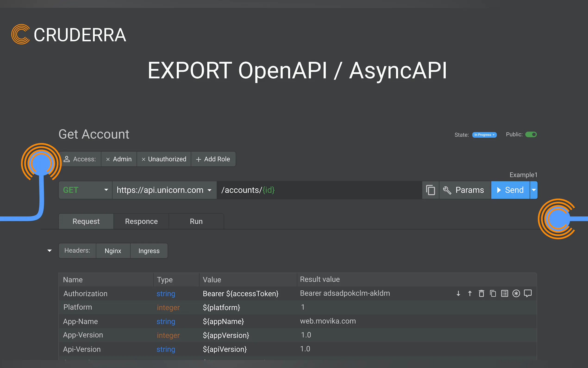Remove the Admin role with x
Screen dimensions: 588x368
[108, 159]
